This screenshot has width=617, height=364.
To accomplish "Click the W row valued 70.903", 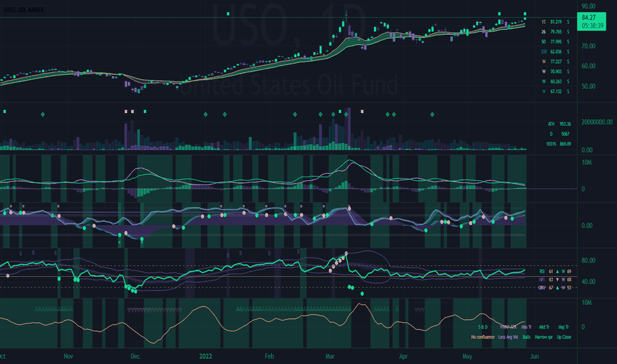I will click(x=555, y=71).
